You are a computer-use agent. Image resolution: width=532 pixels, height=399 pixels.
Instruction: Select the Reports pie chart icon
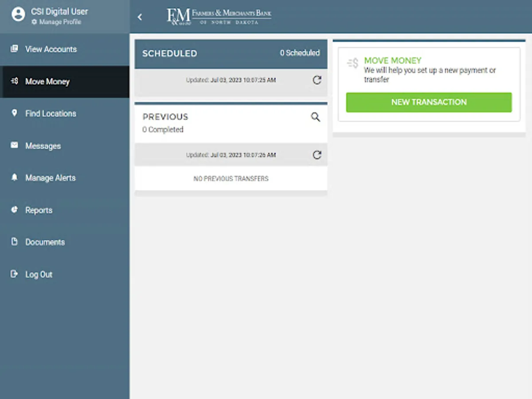tap(13, 210)
